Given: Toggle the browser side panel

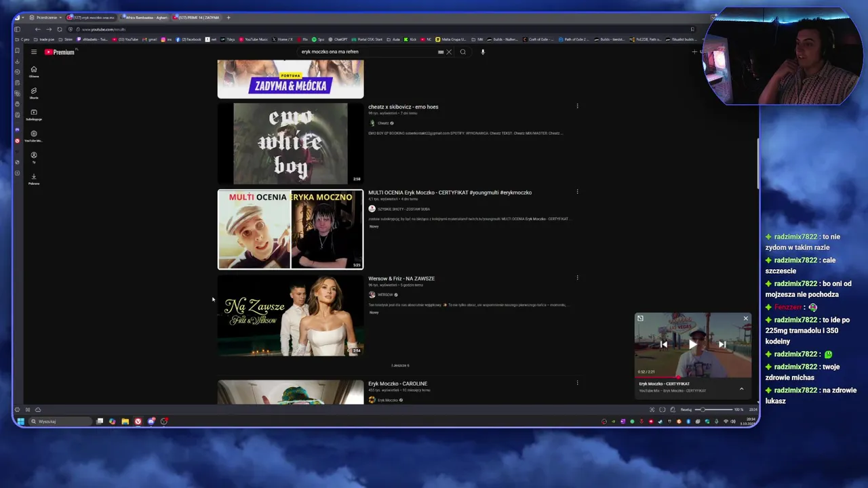Looking at the screenshot, I should click(18, 29).
